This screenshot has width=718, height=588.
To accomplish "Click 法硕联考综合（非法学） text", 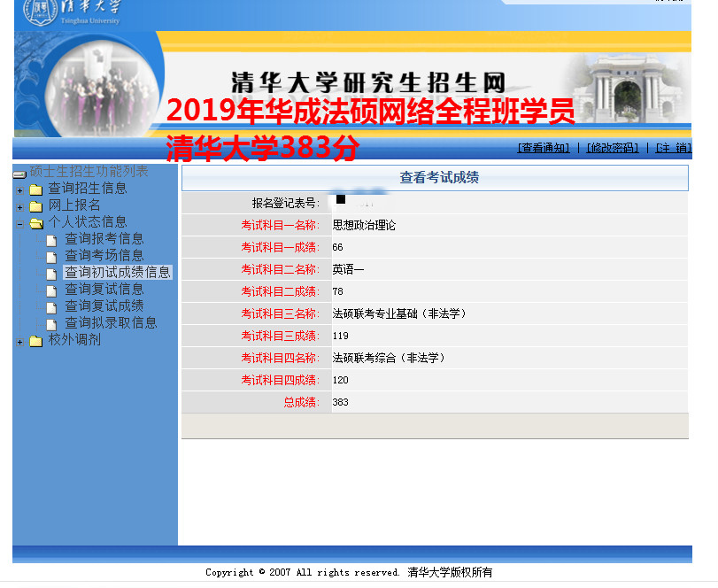I will click(x=389, y=358).
